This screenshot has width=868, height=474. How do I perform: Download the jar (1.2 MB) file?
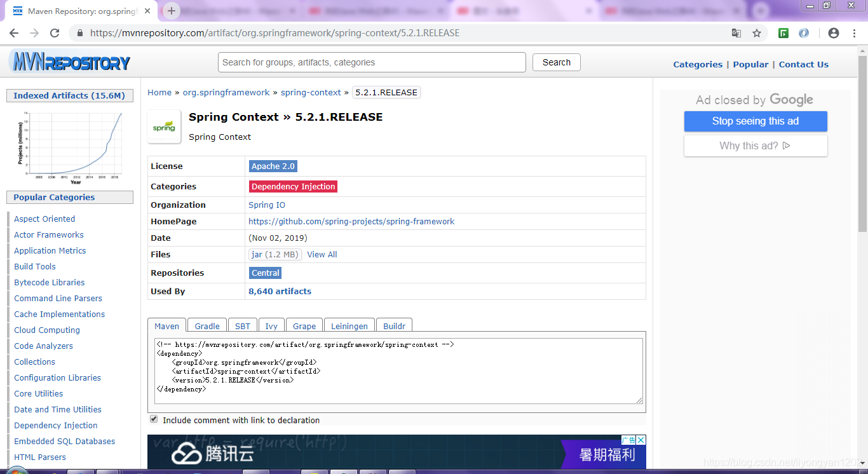275,254
